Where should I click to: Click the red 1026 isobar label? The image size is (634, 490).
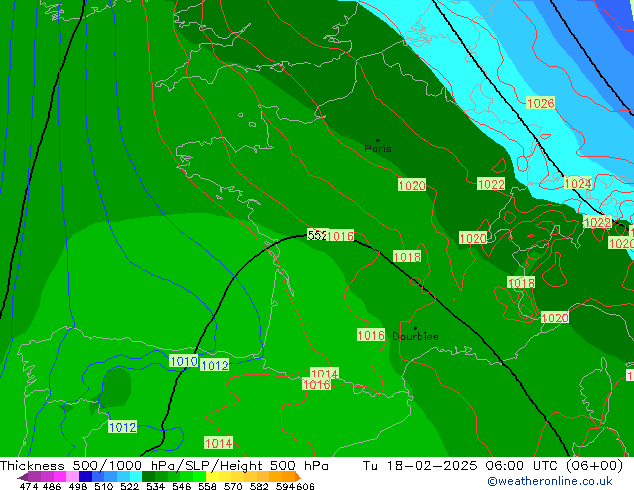pyautogui.click(x=541, y=103)
